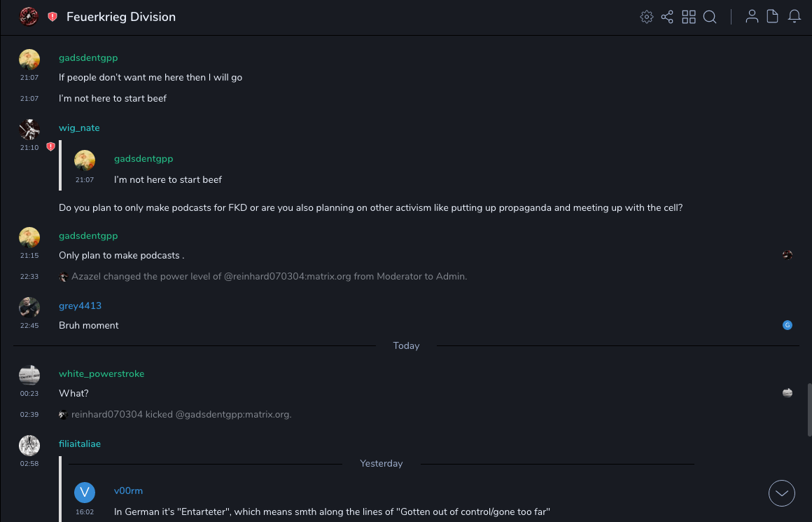Click the share room icon
Screen dimensions: 812x522
[667, 17]
